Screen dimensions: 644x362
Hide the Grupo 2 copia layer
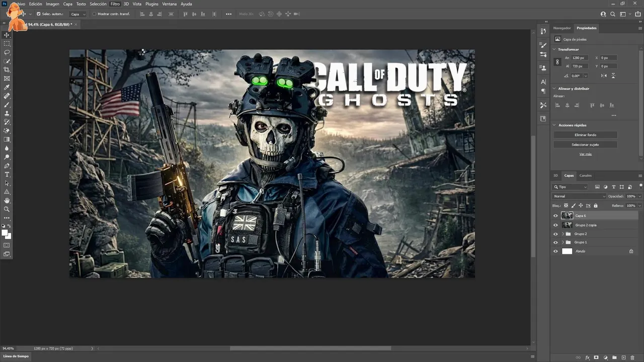coord(555,225)
